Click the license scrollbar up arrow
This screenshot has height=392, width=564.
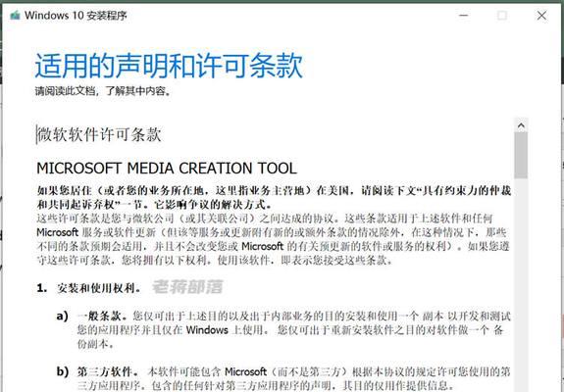pyautogui.click(x=521, y=125)
